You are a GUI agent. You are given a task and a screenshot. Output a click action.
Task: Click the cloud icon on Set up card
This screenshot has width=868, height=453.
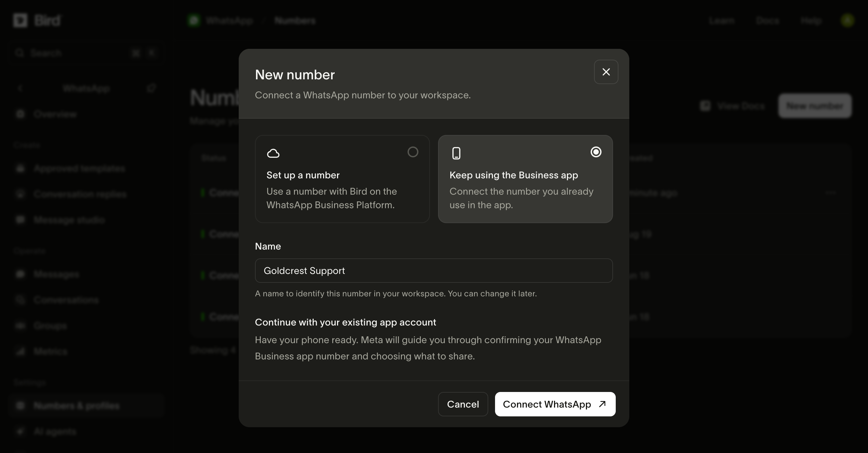click(x=273, y=153)
